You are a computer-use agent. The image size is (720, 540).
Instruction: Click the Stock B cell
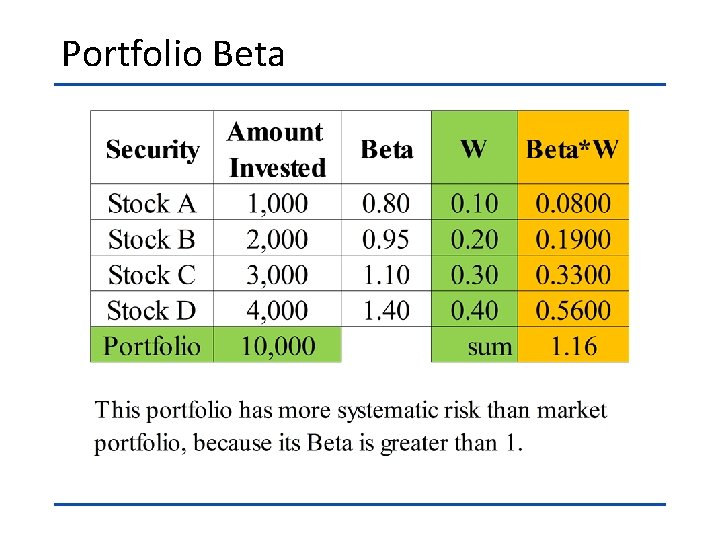point(152,238)
